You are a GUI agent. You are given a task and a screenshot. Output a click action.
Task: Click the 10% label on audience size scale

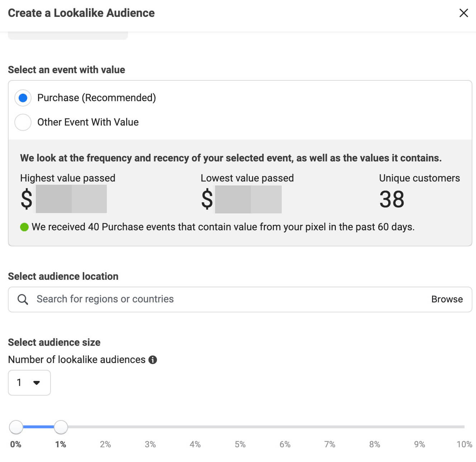click(464, 444)
